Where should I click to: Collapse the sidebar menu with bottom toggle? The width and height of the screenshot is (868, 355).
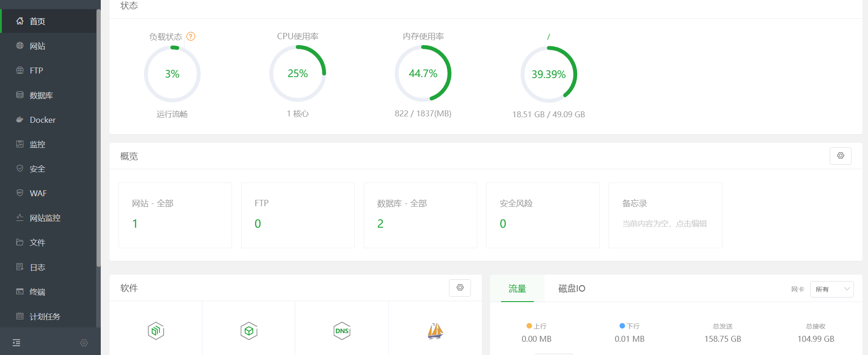16,343
